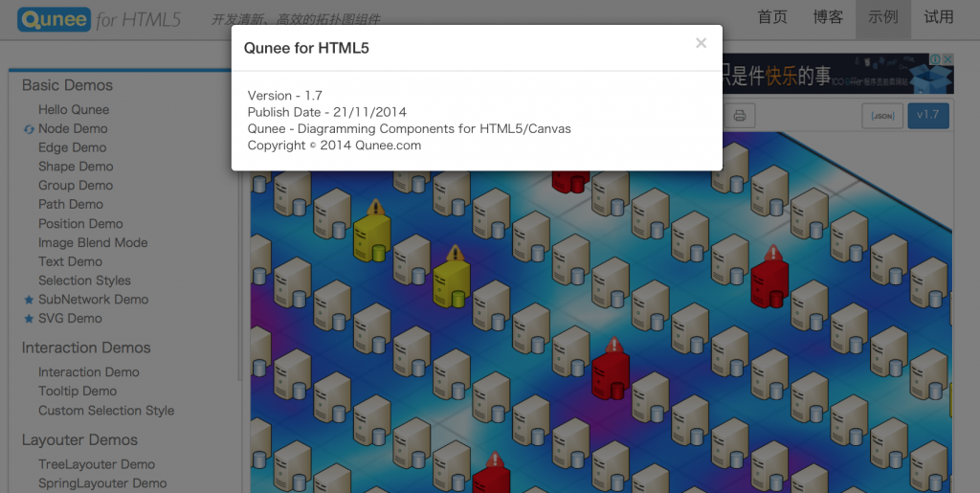
Task: Click the 100offer advertisement banner
Action: point(837,73)
